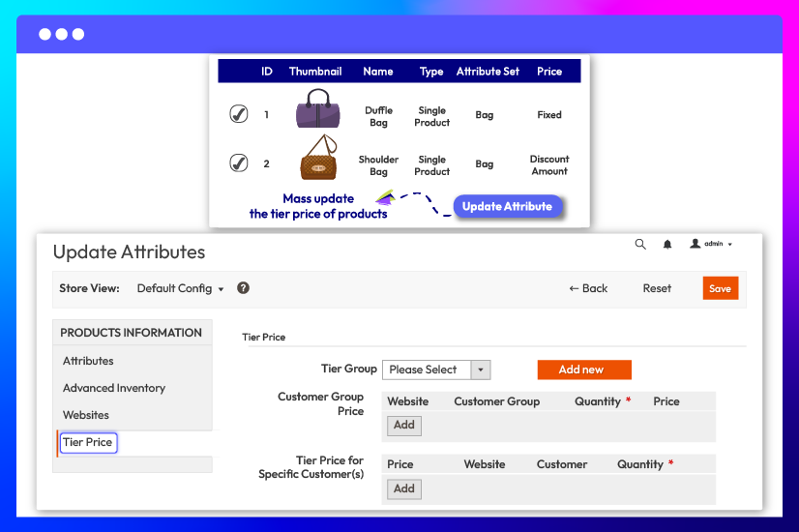This screenshot has height=532, width=799.
Task: Open the Tier Group Please Select dropdown
Action: tap(436, 369)
